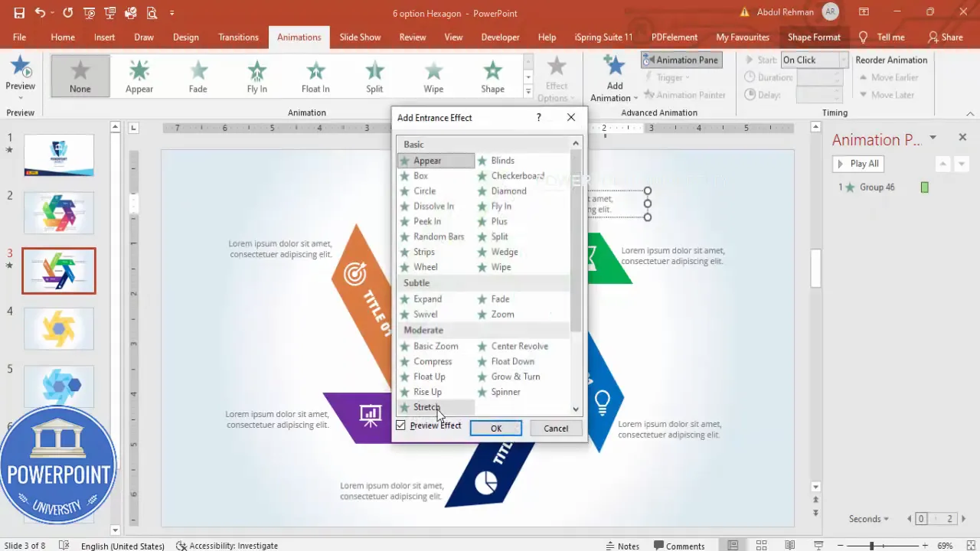980x551 pixels.
Task: Choose Grow & Turn entrance effect
Action: coord(515,377)
